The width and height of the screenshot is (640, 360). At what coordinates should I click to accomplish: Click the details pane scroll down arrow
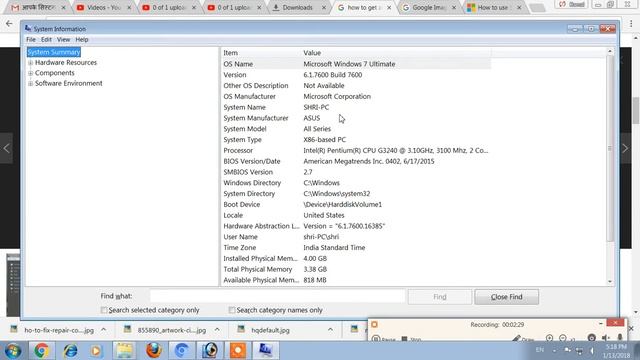pos(610,281)
